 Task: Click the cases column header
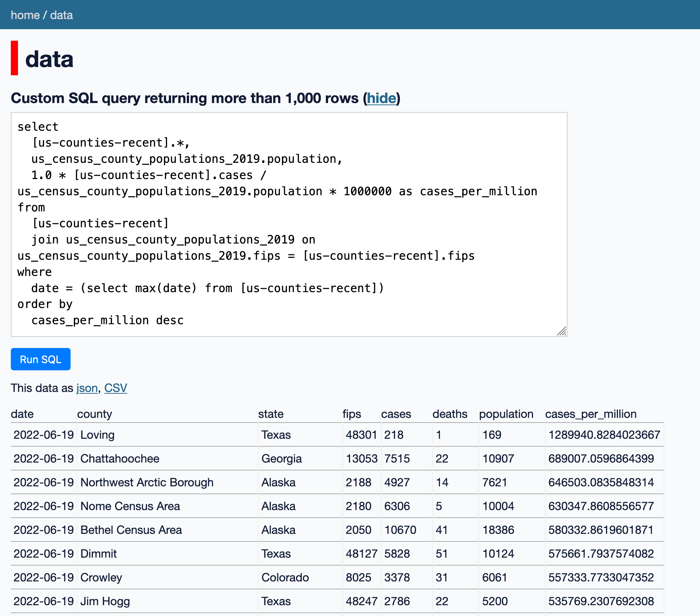pos(396,414)
